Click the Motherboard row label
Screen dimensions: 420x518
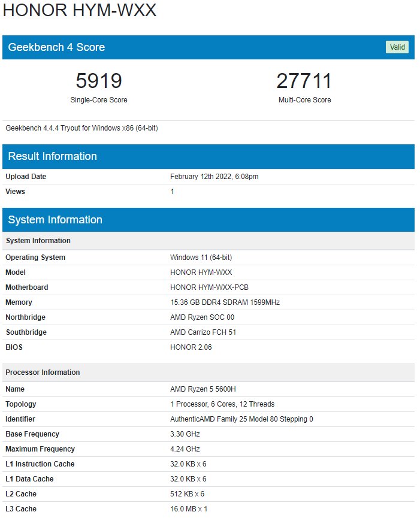[x=27, y=287]
